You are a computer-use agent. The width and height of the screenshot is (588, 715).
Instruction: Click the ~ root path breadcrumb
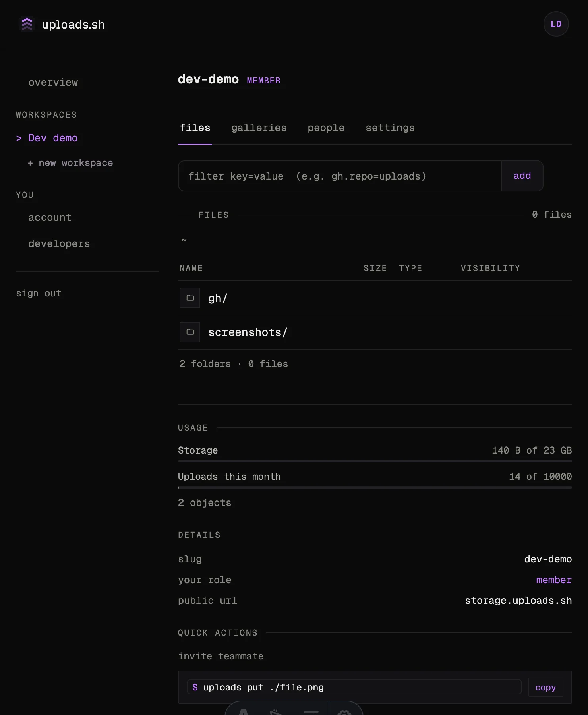184,240
